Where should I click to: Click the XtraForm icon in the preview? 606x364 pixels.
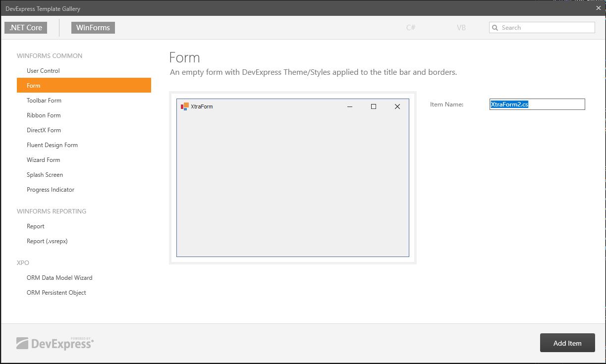186,106
